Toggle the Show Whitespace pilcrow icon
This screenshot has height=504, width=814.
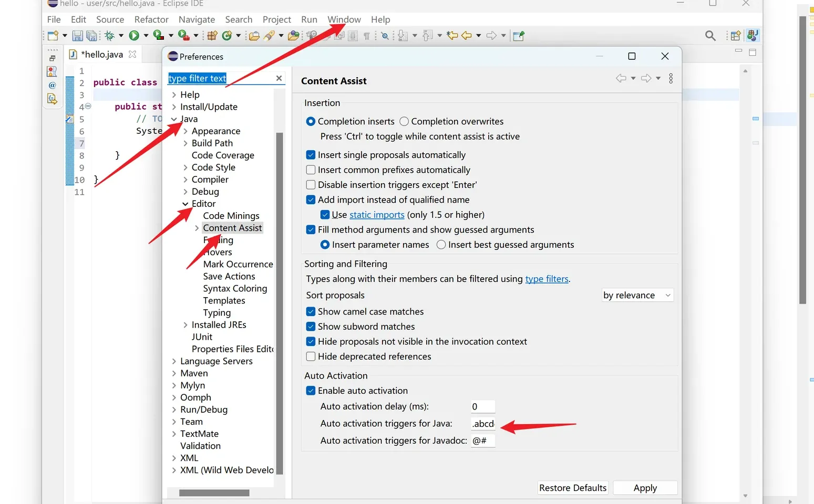click(367, 36)
